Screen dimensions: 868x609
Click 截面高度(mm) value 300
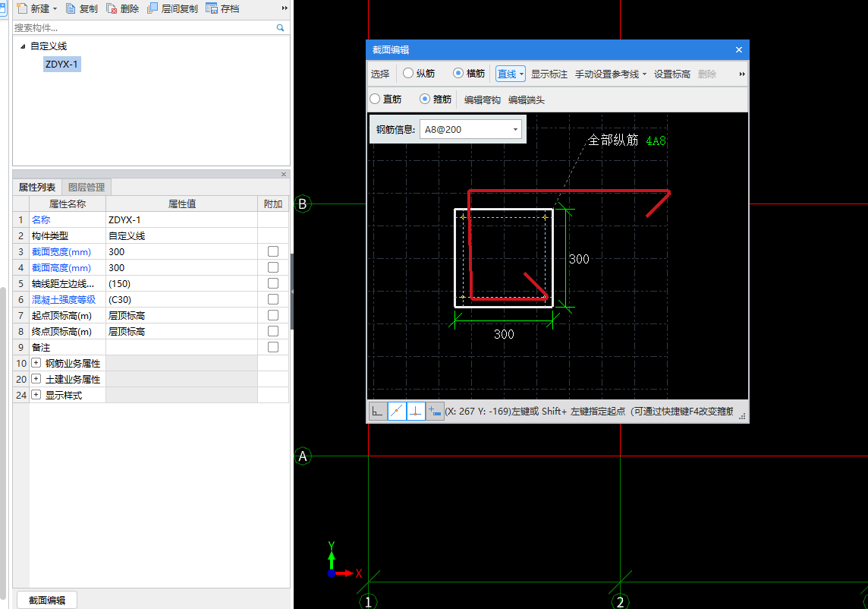click(181, 267)
